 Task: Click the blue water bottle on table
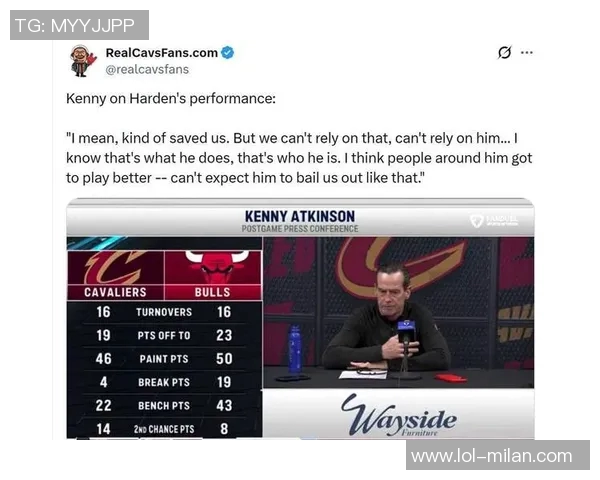pos(294,349)
